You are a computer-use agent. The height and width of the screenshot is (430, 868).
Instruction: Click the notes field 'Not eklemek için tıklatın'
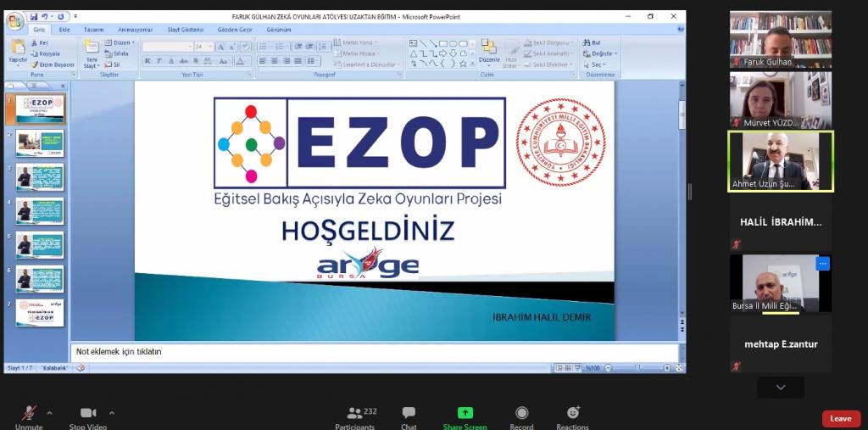click(x=374, y=352)
